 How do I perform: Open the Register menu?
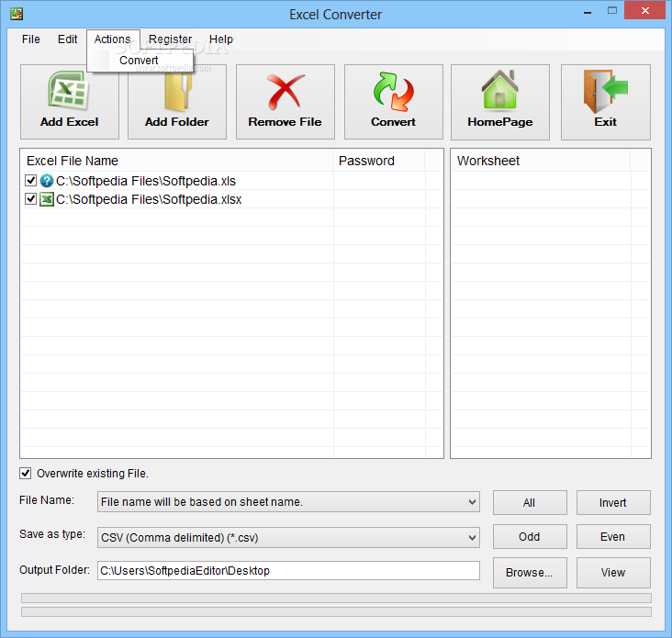170,39
